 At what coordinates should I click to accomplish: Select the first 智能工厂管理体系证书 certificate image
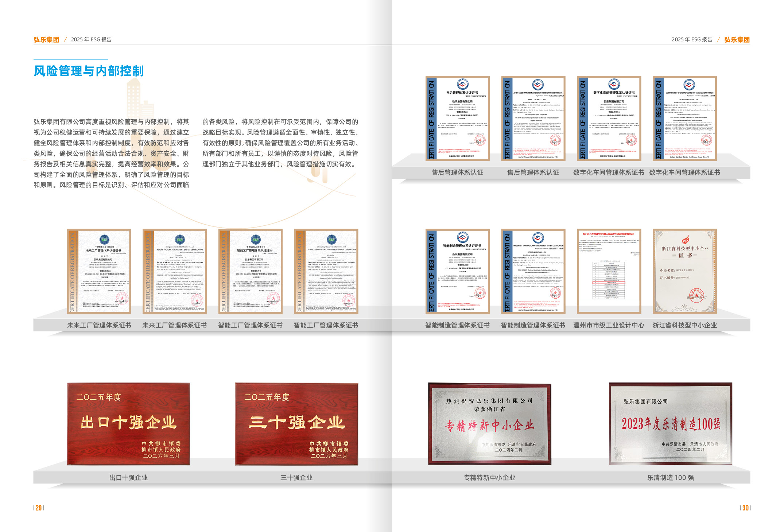tap(250, 271)
